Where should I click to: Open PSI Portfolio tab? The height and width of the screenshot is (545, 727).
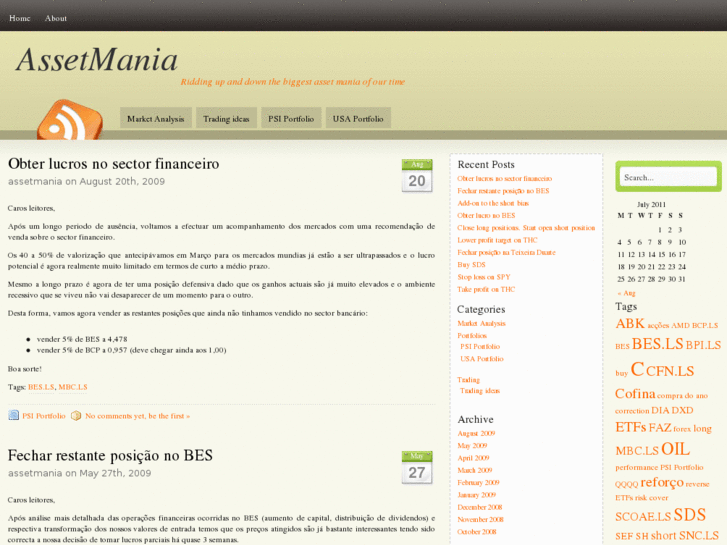click(291, 118)
